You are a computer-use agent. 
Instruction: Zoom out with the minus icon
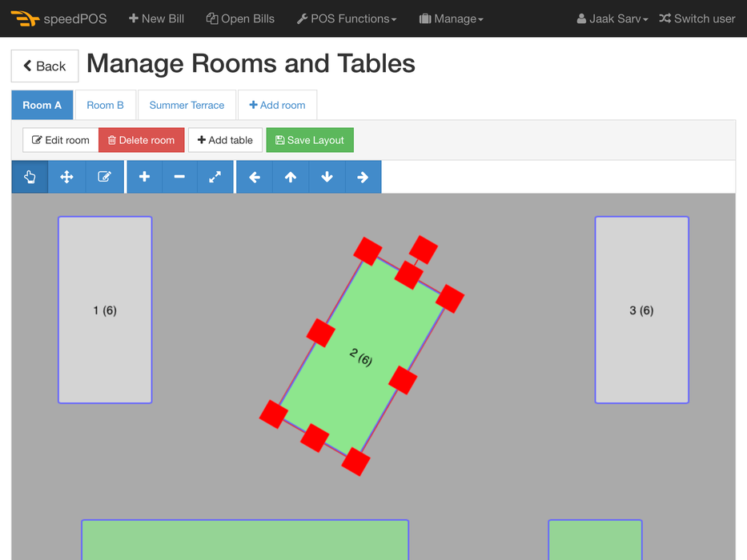point(179,177)
